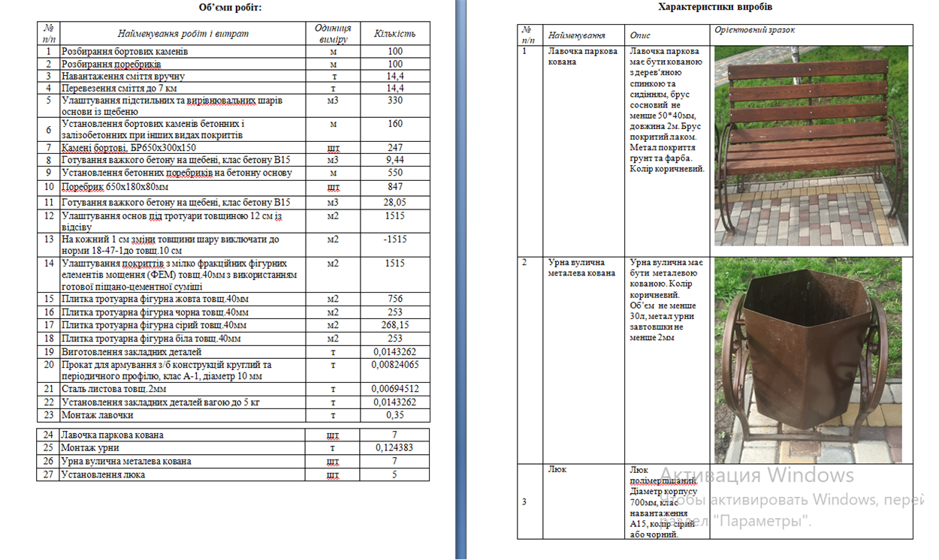Click "Лавочка паркова кована" in characteristics table

[x=582, y=56]
